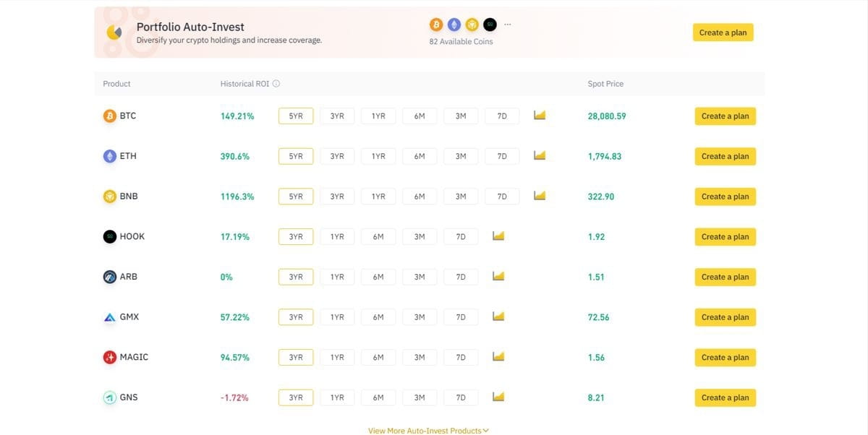Click the Historical ROI info icon
Screen dimensions: 868x435
tap(276, 84)
